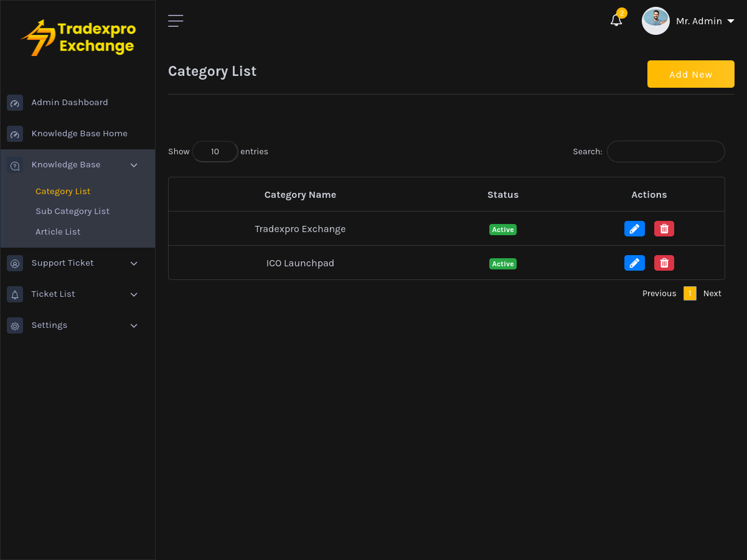Delete the Tradexpro Exchange category
This screenshot has height=560, width=747.
(x=664, y=229)
